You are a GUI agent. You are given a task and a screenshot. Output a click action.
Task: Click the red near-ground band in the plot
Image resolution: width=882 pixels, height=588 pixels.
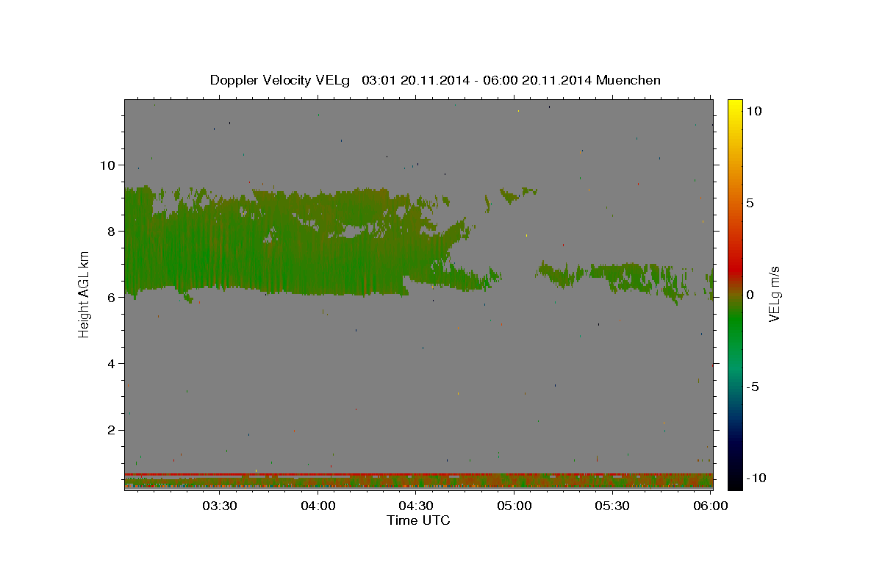tap(418, 474)
